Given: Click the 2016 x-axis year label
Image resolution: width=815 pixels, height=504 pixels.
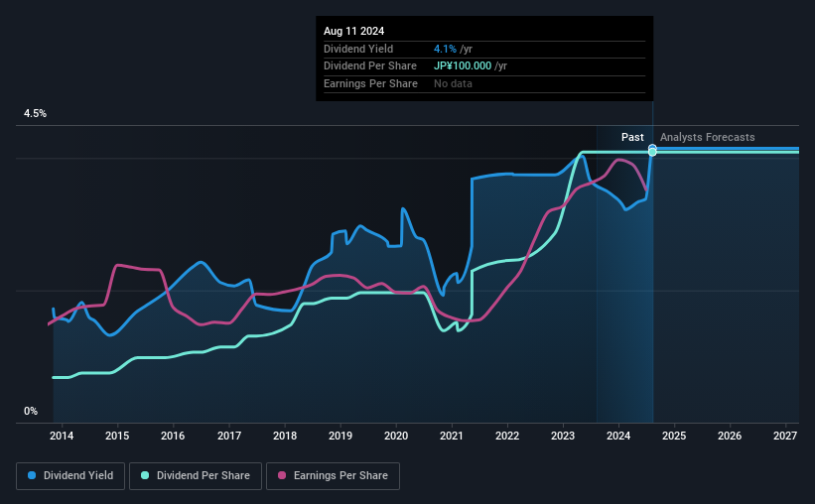Looking at the screenshot, I should [173, 436].
